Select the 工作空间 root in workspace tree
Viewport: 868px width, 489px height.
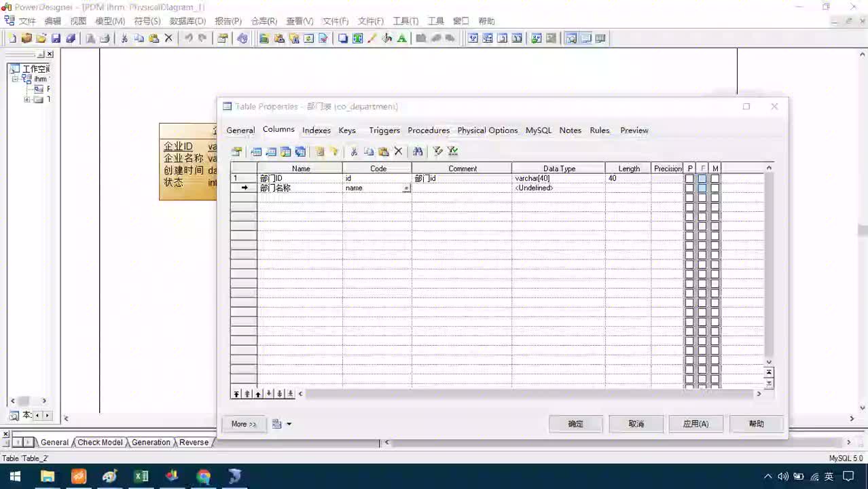click(36, 69)
